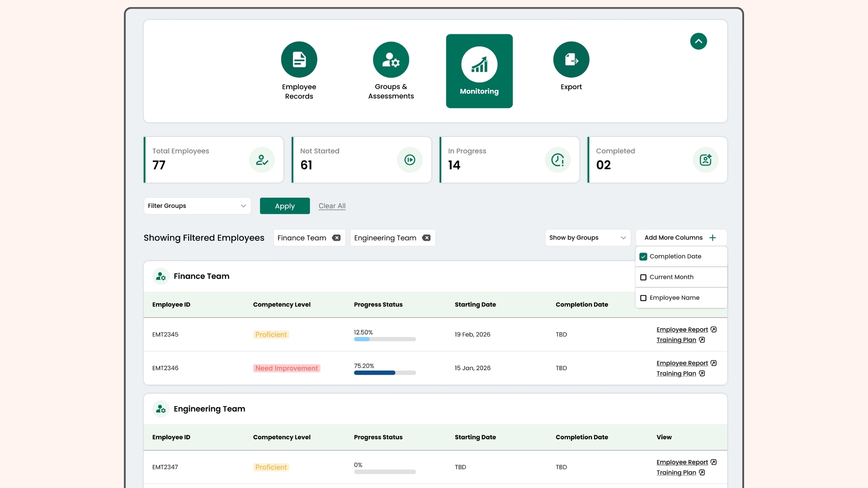Clear All applied filters
The height and width of the screenshot is (488, 868).
tap(332, 206)
